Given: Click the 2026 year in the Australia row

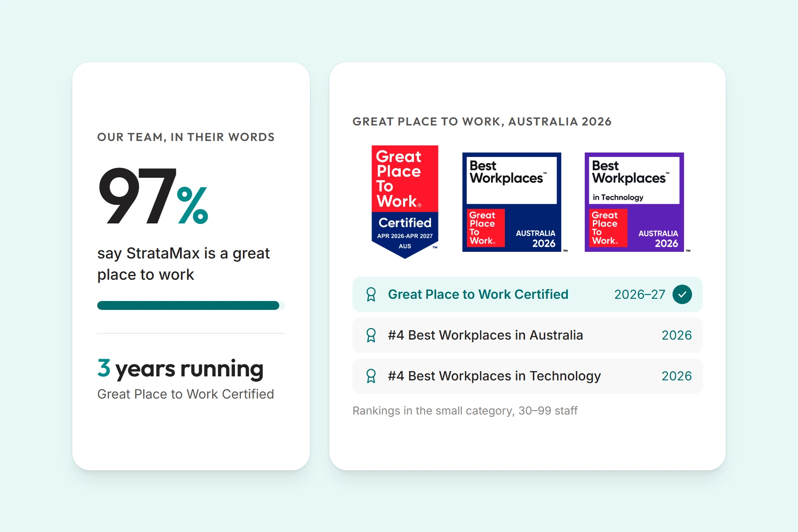Looking at the screenshot, I should click(x=677, y=335).
